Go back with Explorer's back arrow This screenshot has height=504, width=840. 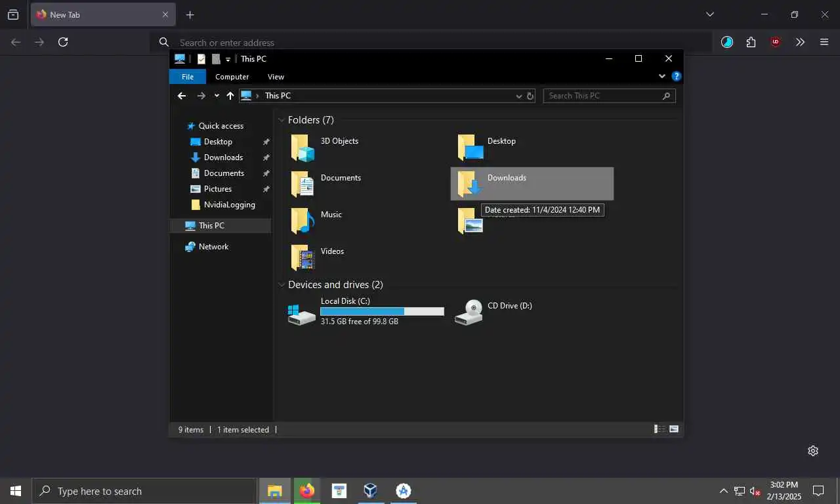coord(182,96)
